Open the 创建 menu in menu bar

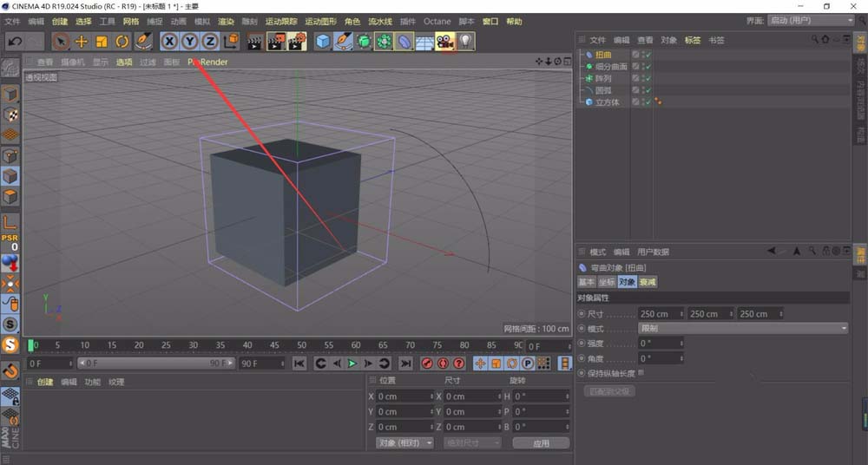(60, 22)
